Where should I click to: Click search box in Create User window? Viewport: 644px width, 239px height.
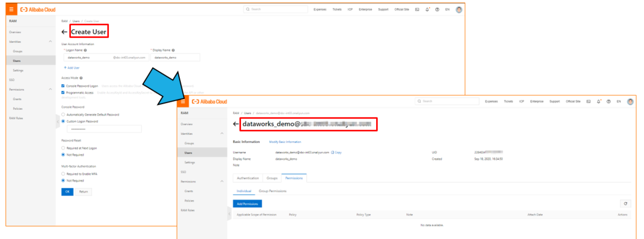click(x=276, y=10)
